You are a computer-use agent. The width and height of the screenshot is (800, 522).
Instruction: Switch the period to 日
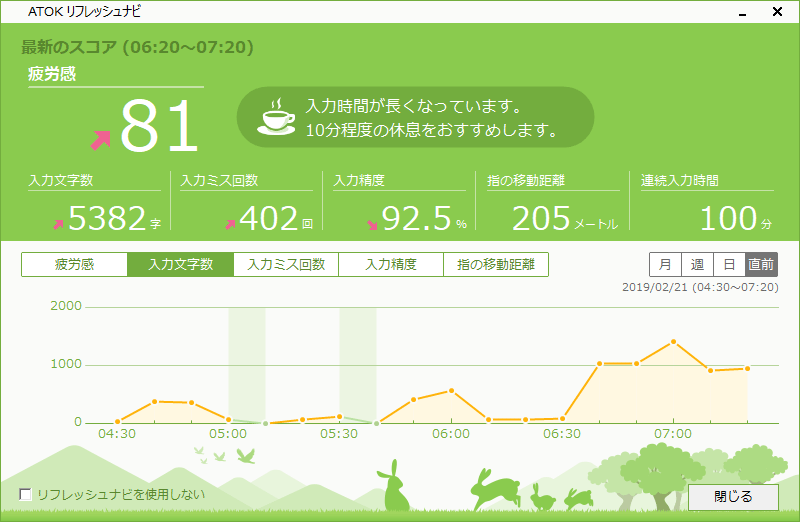(729, 264)
